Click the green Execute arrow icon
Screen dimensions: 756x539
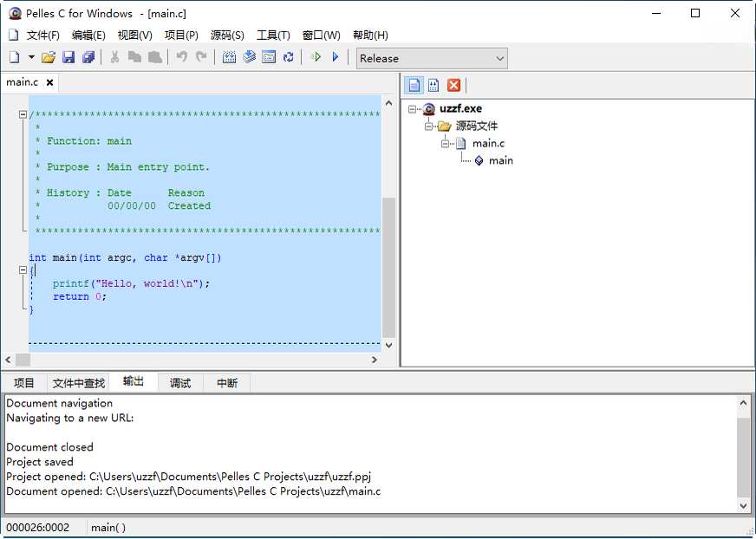pos(316,57)
